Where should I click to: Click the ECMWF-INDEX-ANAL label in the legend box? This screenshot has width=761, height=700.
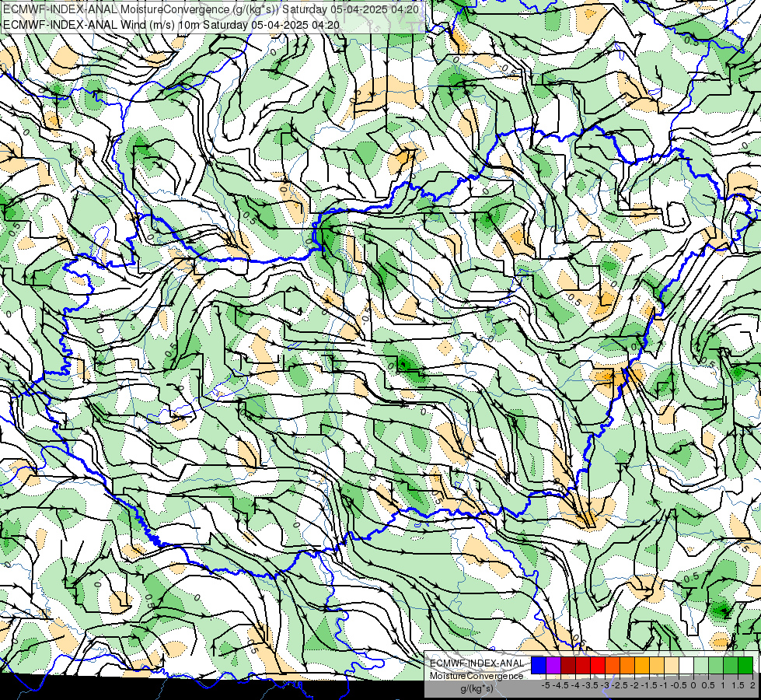(476, 663)
